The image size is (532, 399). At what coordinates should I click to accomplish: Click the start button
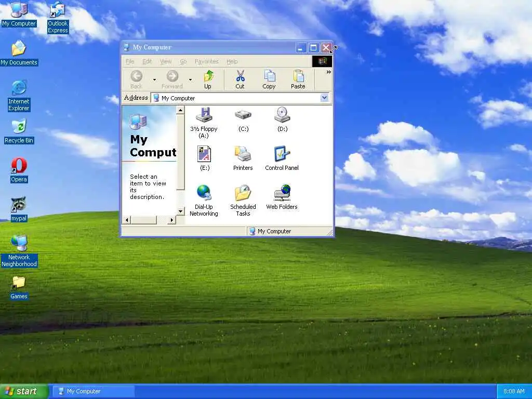click(24, 392)
